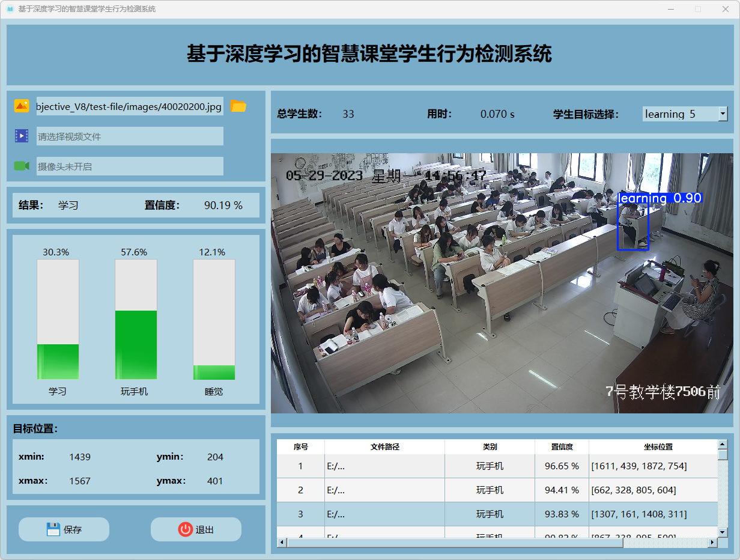Viewport: 740px width, 560px height.
Task: Turn on the camera icon
Action: pyautogui.click(x=22, y=166)
